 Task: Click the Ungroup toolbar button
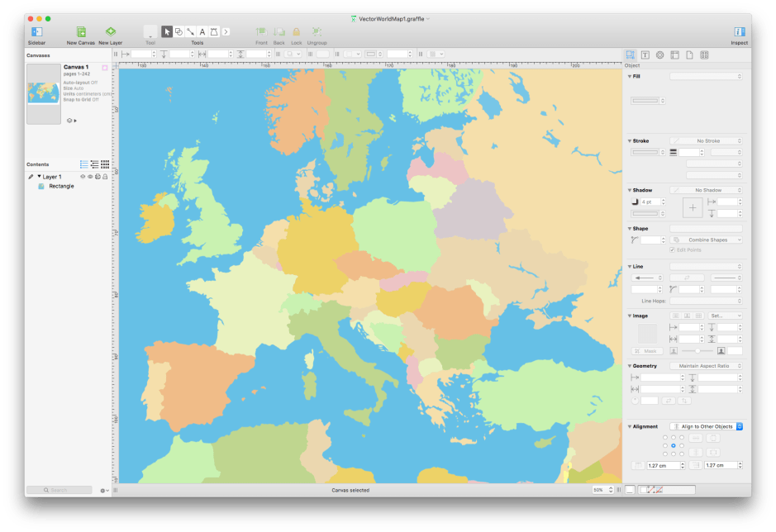click(318, 30)
